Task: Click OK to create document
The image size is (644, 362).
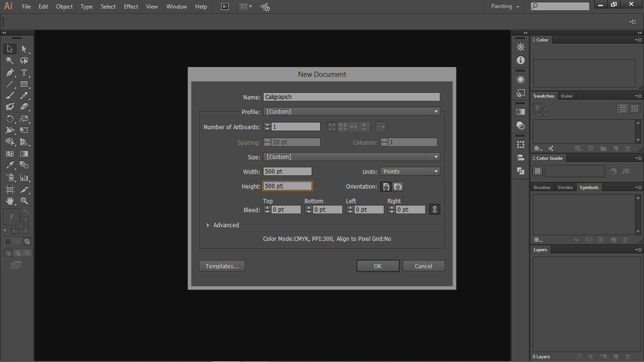Action: point(378,266)
